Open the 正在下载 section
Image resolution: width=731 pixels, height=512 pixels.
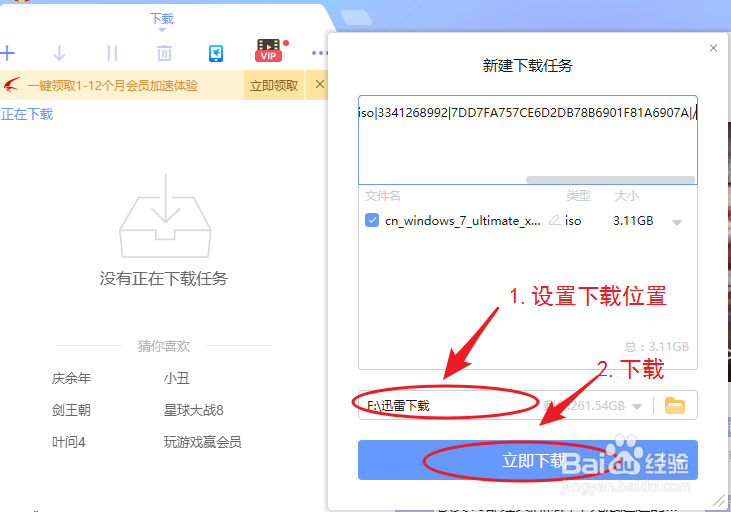[x=27, y=114]
